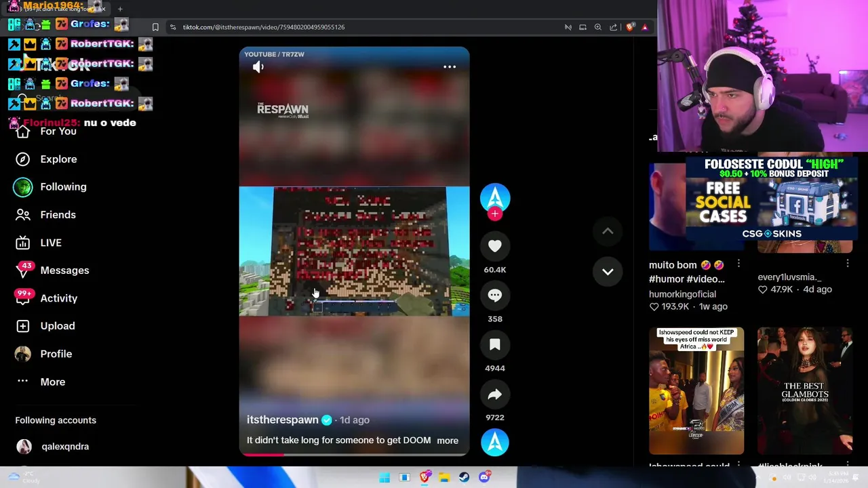Open Upload page in sidebar
This screenshot has width=868, height=488.
58,326
